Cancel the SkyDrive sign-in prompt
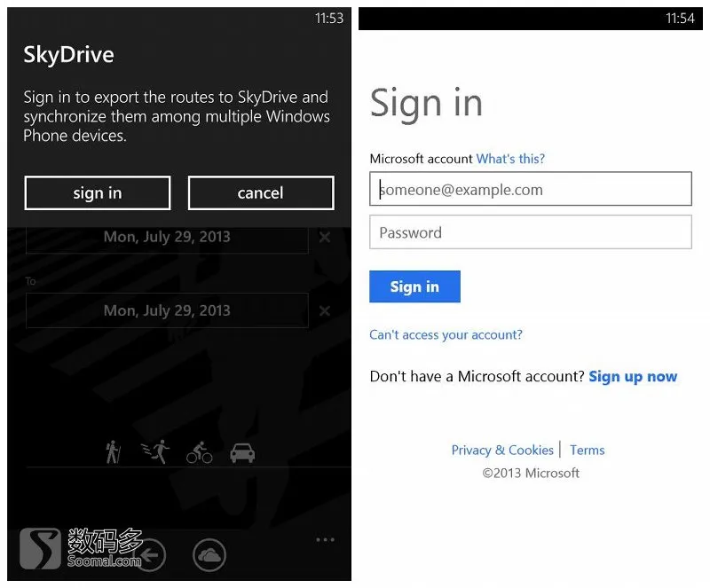This screenshot has height=588, width=710. pyautogui.click(x=261, y=193)
